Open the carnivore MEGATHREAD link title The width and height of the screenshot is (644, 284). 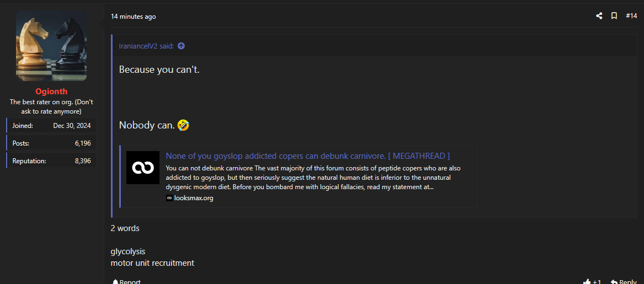[x=307, y=156]
